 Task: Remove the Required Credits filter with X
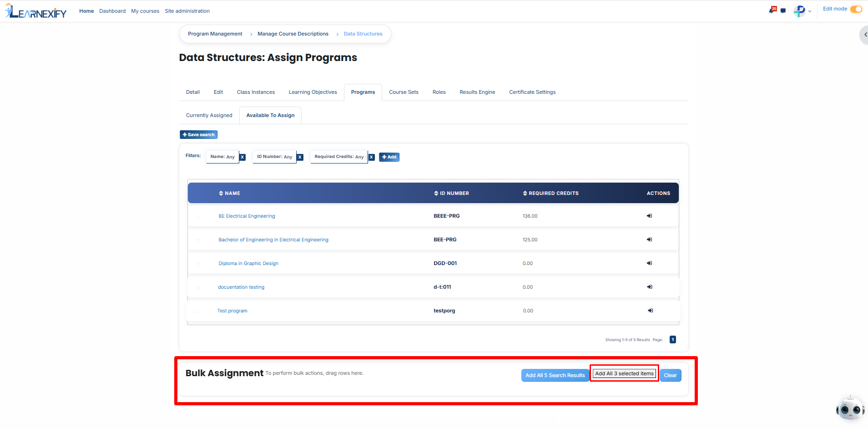coord(371,157)
